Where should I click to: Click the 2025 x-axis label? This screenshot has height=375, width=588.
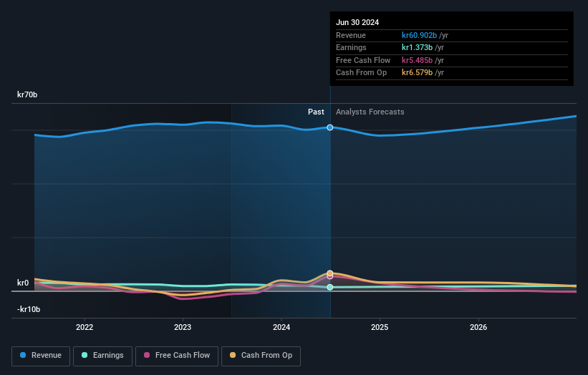pos(380,327)
